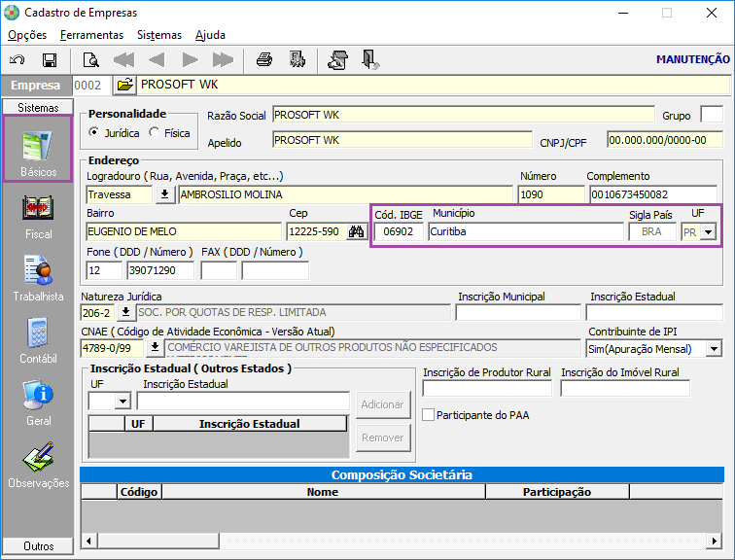Select Básicos in the sidebar
Screen dimensions: 735x560
click(x=38, y=149)
